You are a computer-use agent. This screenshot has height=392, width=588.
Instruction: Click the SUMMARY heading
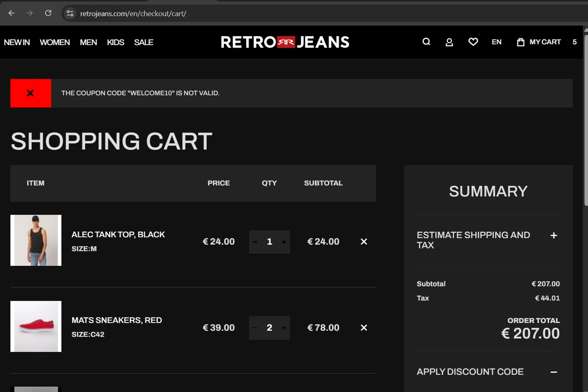[x=488, y=191]
